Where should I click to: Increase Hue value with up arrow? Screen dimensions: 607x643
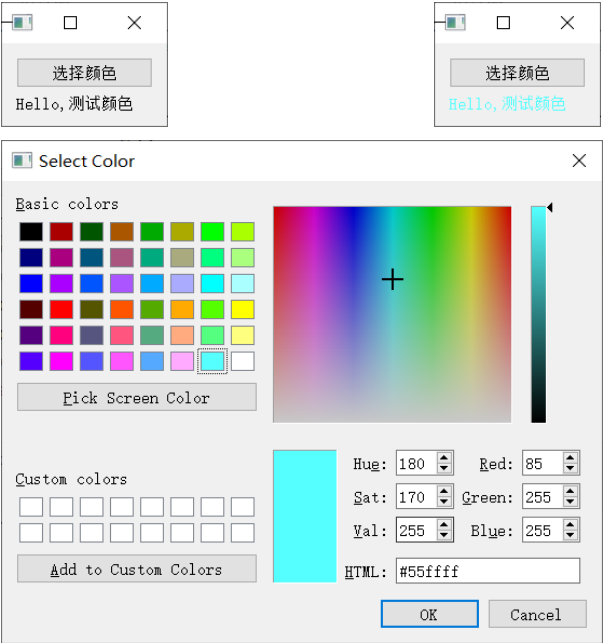click(444, 458)
